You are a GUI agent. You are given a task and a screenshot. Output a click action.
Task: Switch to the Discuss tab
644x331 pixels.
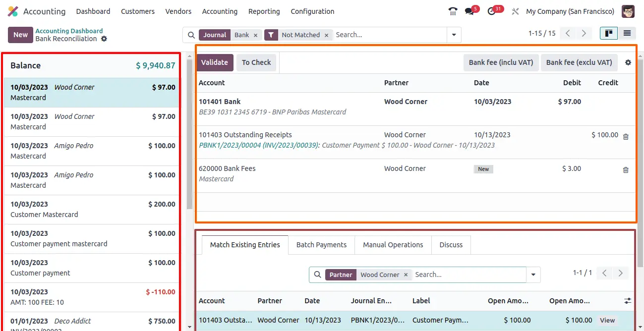point(451,245)
